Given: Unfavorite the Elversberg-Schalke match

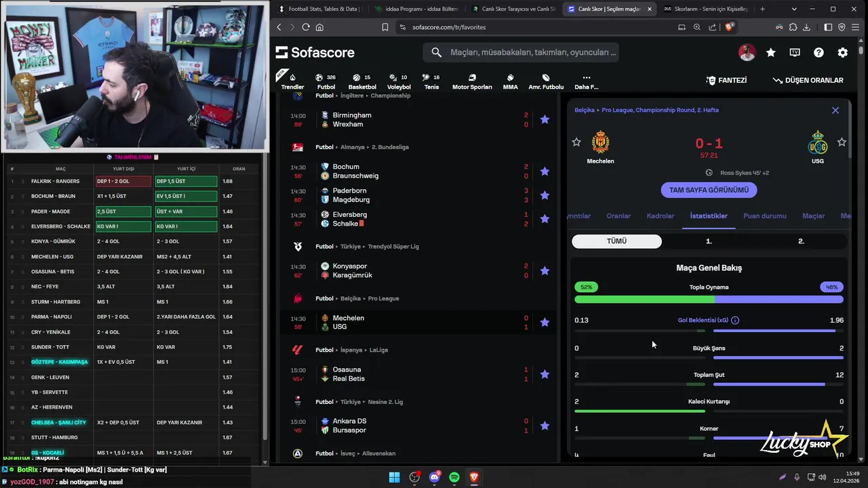Looking at the screenshot, I should [x=545, y=219].
